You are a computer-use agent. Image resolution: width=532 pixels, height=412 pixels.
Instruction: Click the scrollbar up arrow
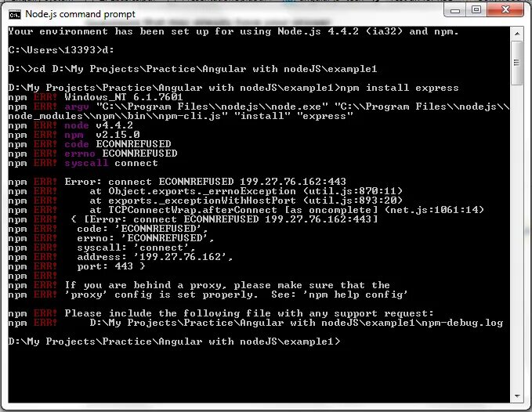[517, 34]
